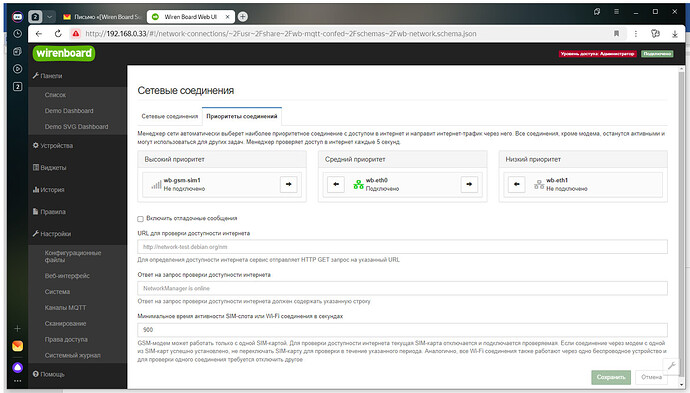Screen dimensions: 690x393
Task: Open Веб-интерфейс settings page
Action: pyautogui.click(x=67, y=275)
